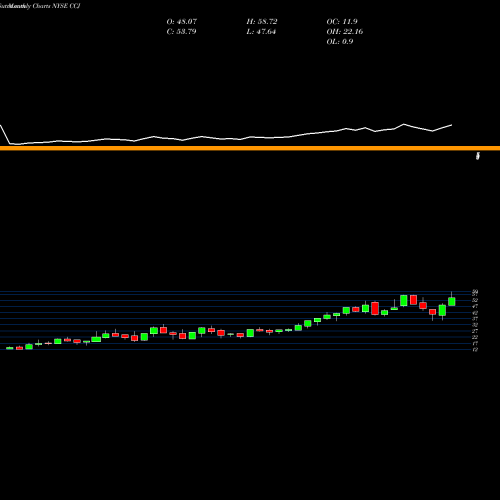Image resolution: width=500 pixels, height=500 pixels.
Task: Click the 12 price axis label
Action: pyautogui.click(x=475, y=349)
